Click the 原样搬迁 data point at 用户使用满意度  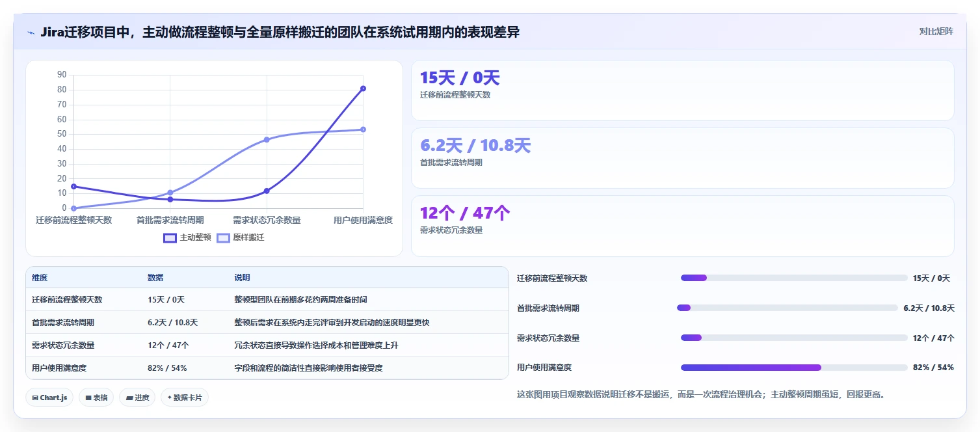click(363, 129)
